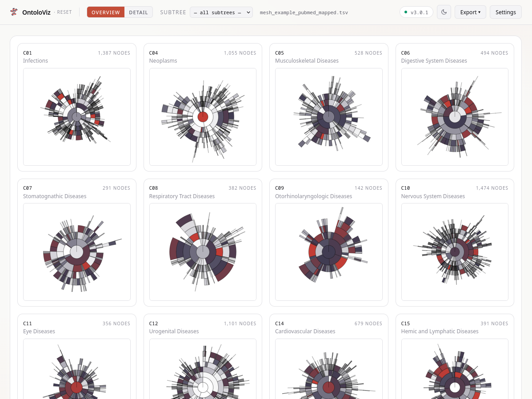The image size is (532, 399).
Task: Click the C14 code label
Action: 279,323
